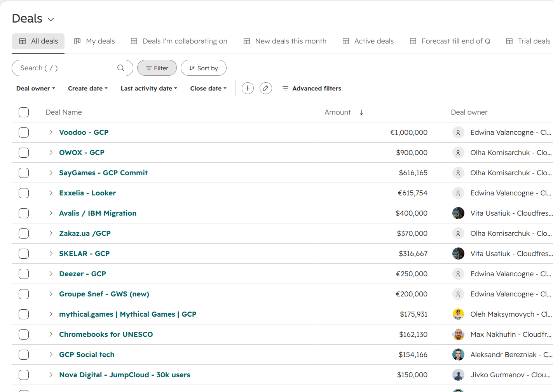Click Vita Usatiuk photo in SKELAR row
The image size is (553, 392).
click(458, 254)
